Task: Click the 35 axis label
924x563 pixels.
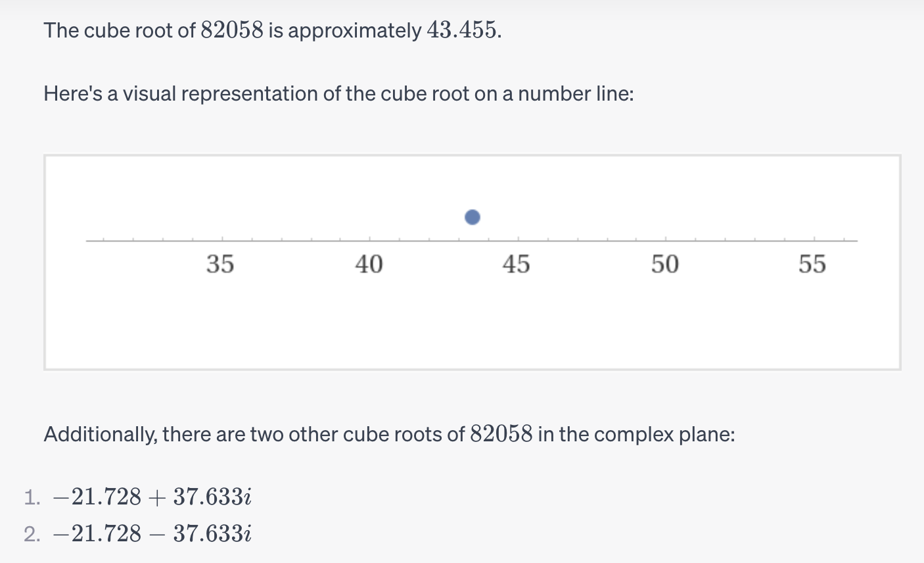Action: tap(220, 264)
